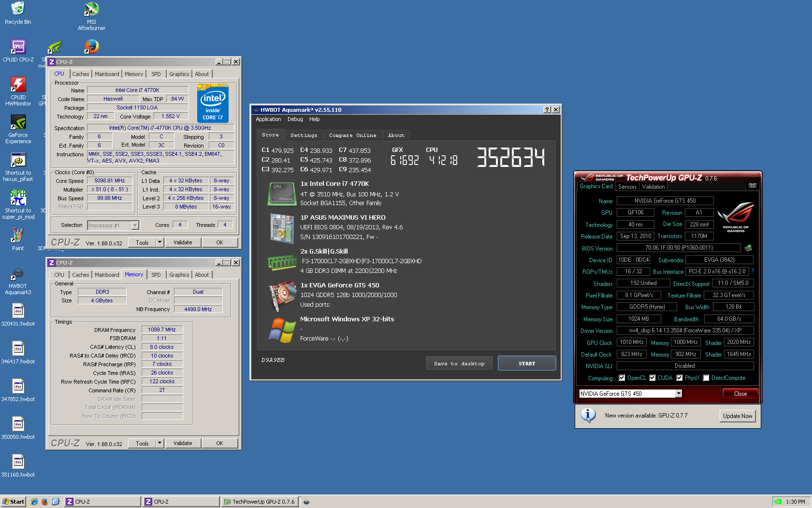Click Save to desktop button
This screenshot has height=508, width=812.
click(x=459, y=363)
